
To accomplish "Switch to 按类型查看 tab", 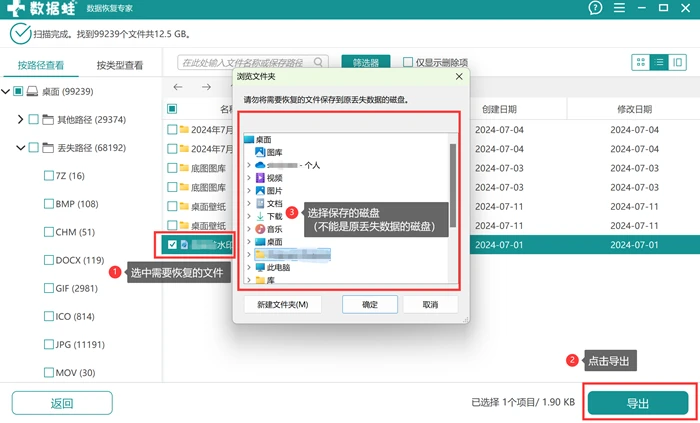I will [120, 66].
